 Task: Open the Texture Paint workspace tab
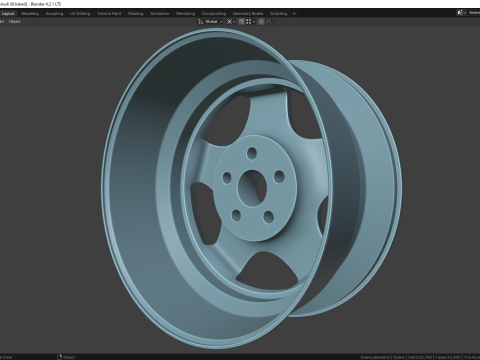coord(109,14)
